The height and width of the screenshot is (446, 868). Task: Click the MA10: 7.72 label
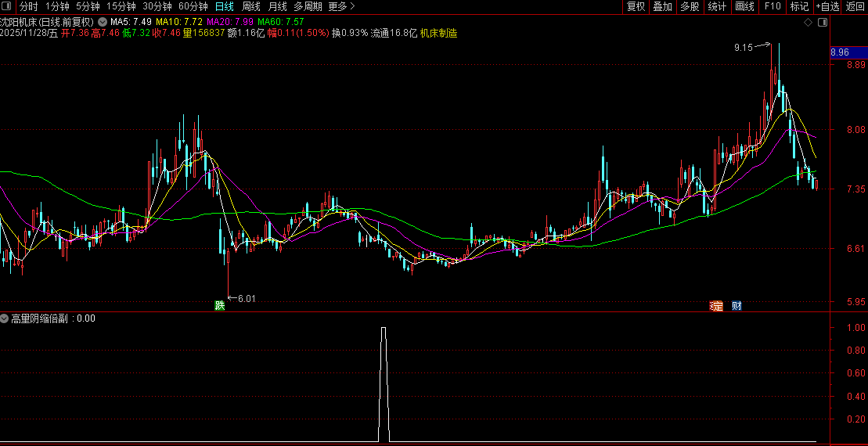pyautogui.click(x=178, y=22)
